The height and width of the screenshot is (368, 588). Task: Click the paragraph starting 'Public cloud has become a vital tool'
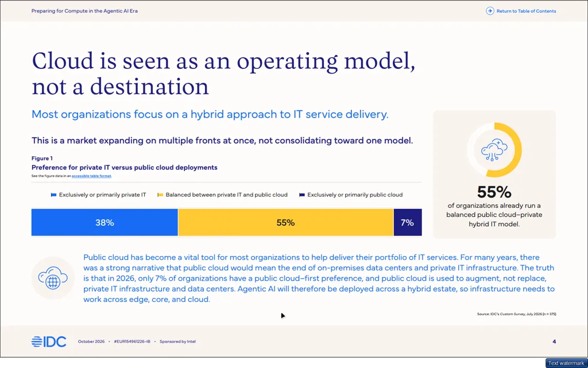319,278
